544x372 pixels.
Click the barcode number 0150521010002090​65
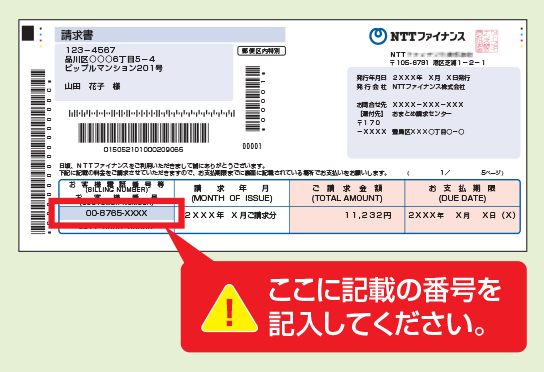point(143,150)
